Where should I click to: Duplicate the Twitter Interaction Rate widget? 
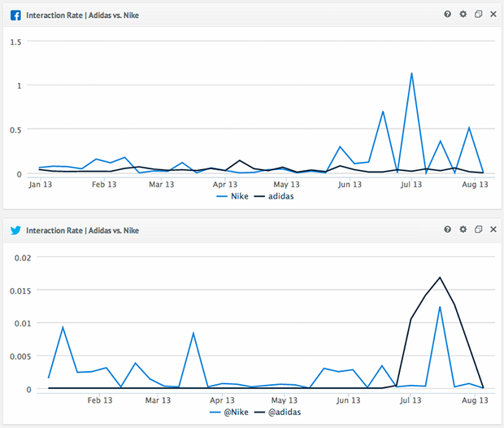(478, 229)
